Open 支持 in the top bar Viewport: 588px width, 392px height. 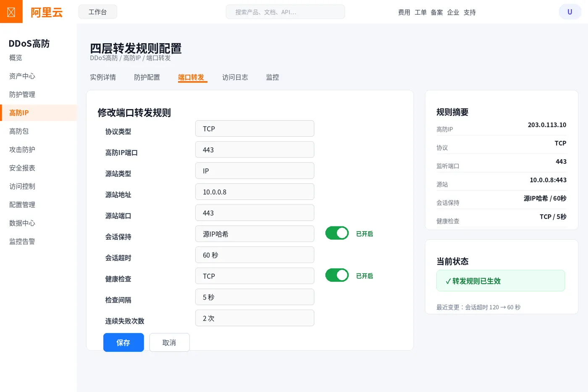pos(470,12)
